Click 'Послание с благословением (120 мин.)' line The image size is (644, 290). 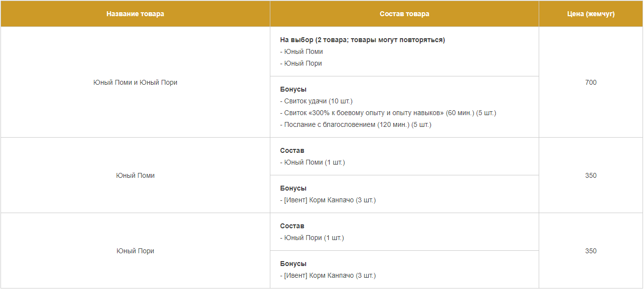[356, 124]
